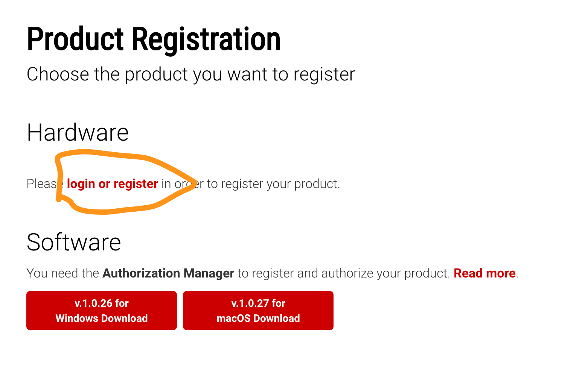Click 'macOS Download' label on red button
The width and height of the screenshot is (588, 373).
(258, 318)
